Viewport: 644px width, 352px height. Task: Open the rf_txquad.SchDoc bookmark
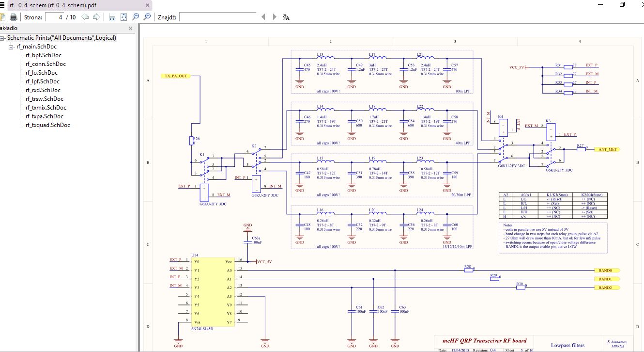pyautogui.click(x=47, y=125)
